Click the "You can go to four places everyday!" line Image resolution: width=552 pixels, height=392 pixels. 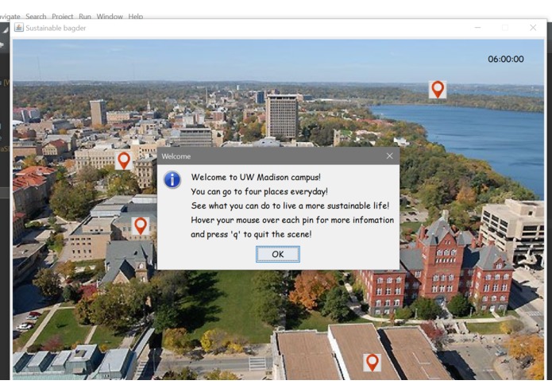coord(259,191)
